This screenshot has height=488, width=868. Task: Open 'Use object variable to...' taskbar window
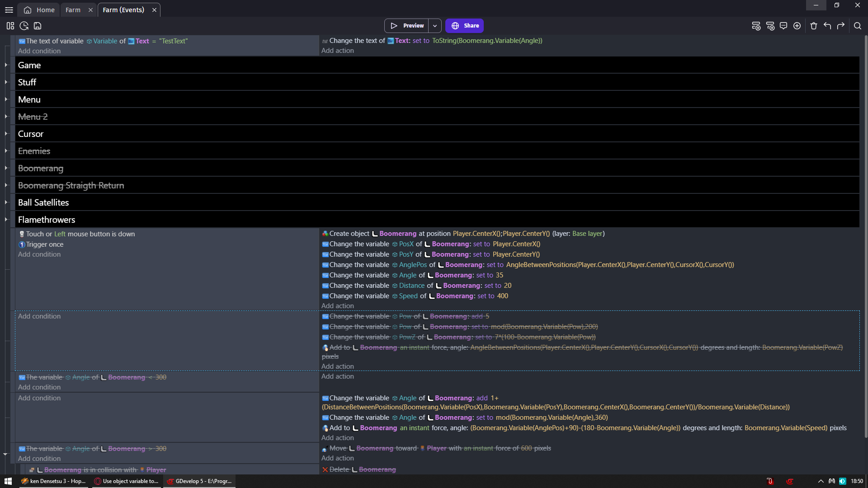click(x=126, y=481)
